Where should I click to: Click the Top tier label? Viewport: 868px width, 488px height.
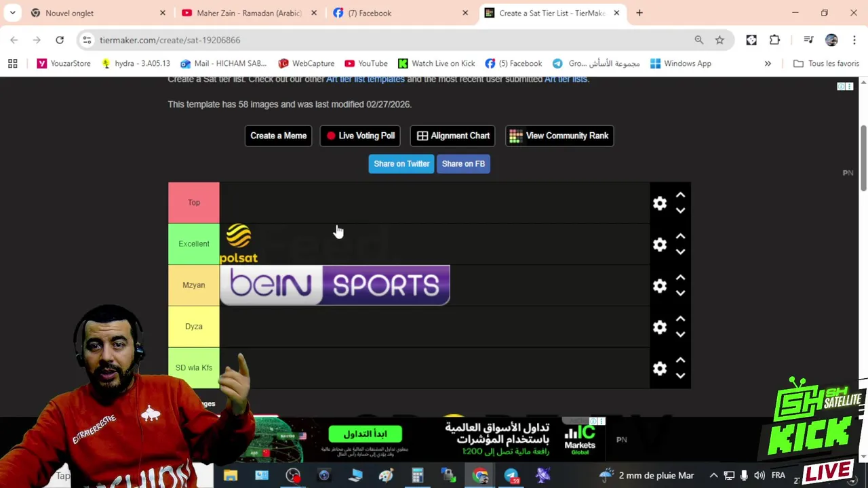(x=194, y=203)
